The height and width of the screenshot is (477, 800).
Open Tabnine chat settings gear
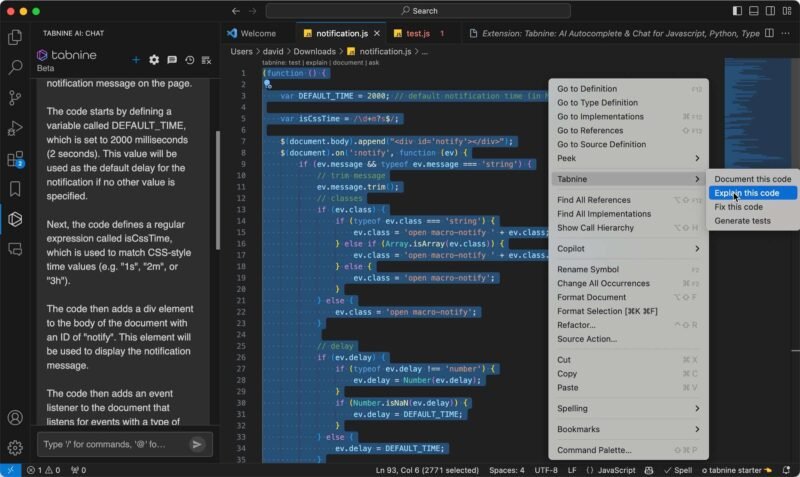point(154,60)
